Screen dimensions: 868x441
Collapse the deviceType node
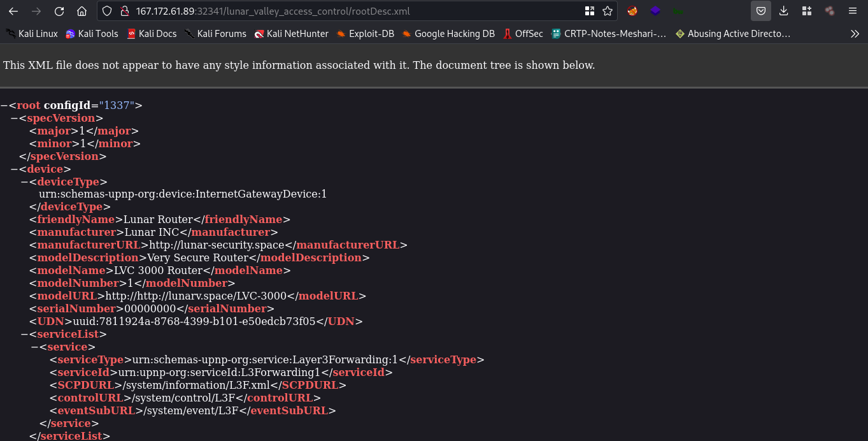pos(24,182)
